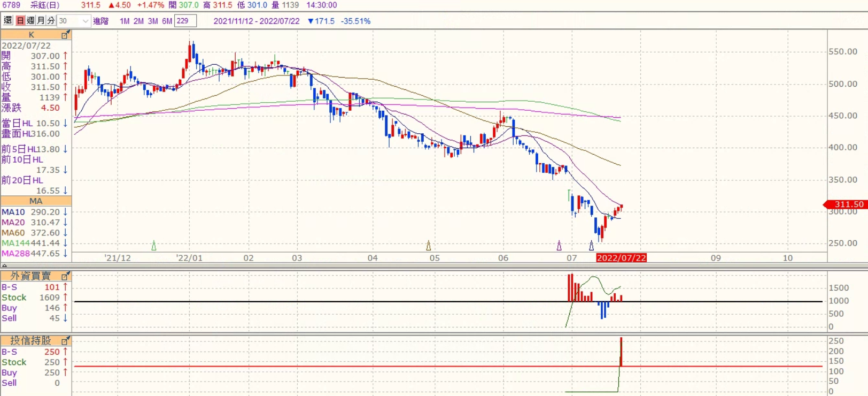Collapse the panel using small up-arrow expander
Viewport: 868px width, 396px height.
[4, 265]
